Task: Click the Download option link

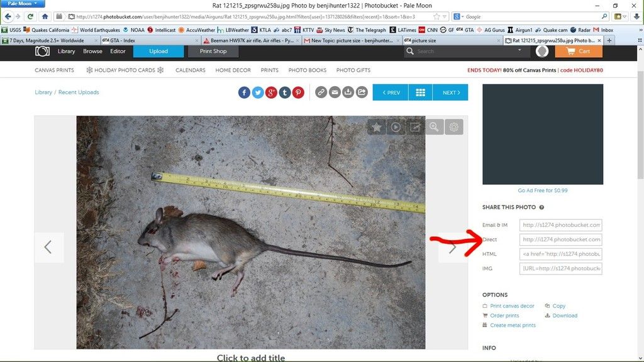Action: pos(561,315)
